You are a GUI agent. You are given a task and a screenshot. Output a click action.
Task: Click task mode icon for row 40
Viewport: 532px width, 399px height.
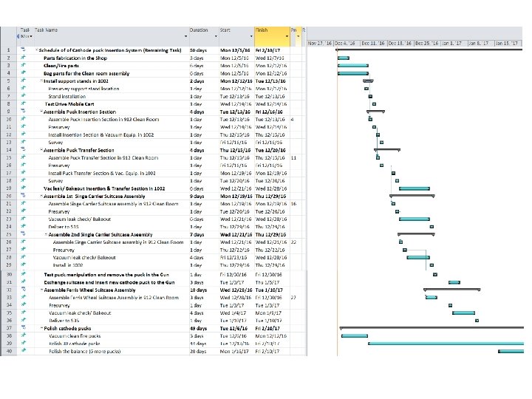point(24,351)
